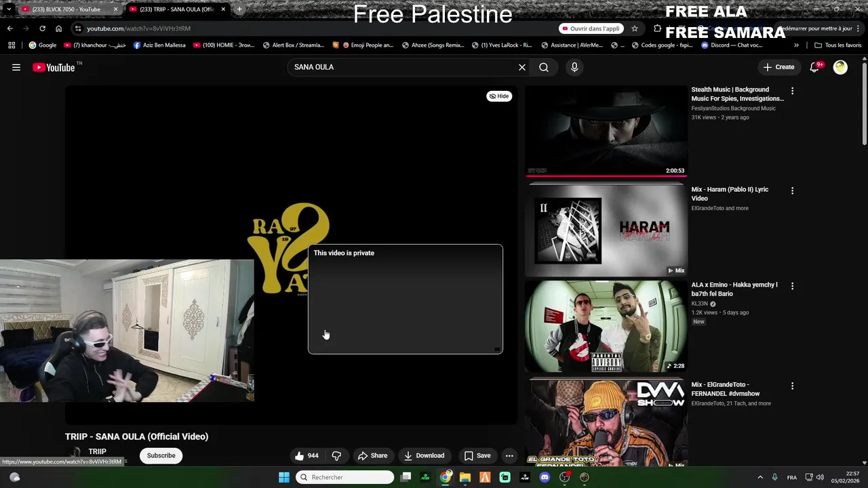Like the video with 944 likes
Viewport: 868px width, 488px height.
tap(307, 455)
